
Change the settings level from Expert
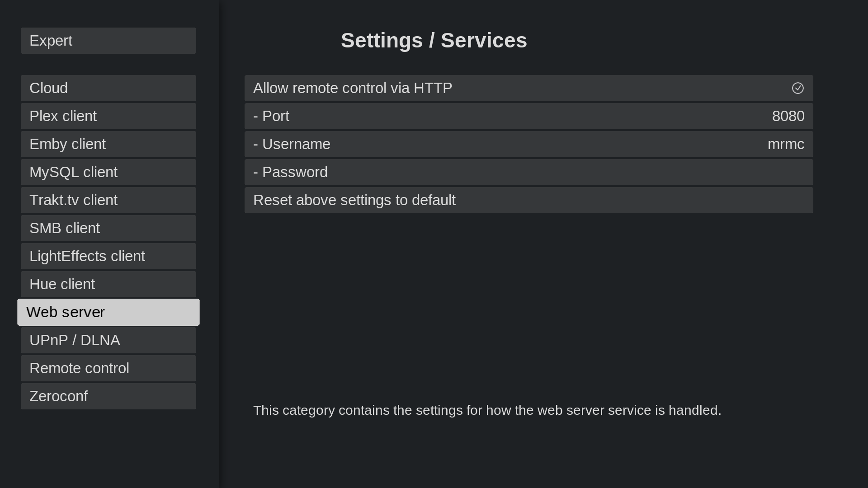coord(108,41)
